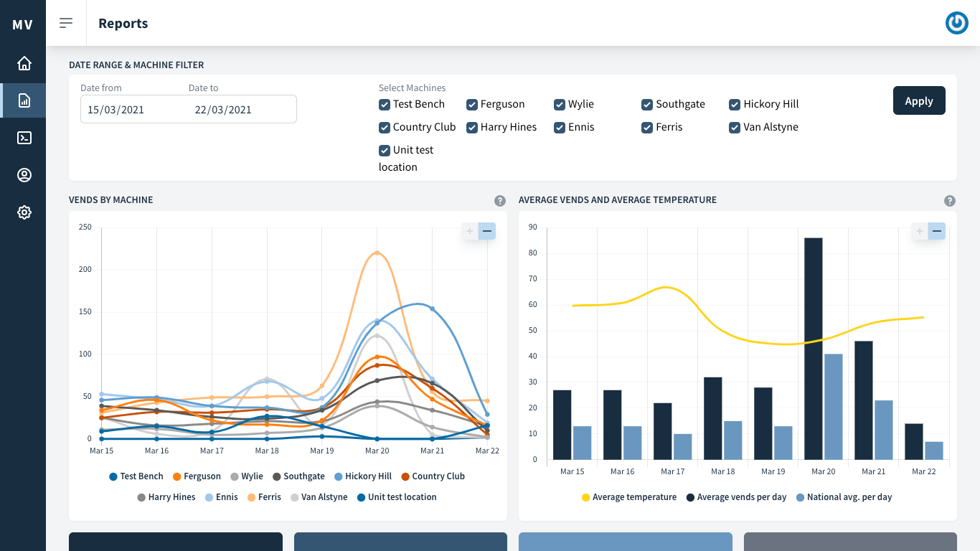980x551 pixels.
Task: Open the Home page from sidebar
Action: point(24,63)
